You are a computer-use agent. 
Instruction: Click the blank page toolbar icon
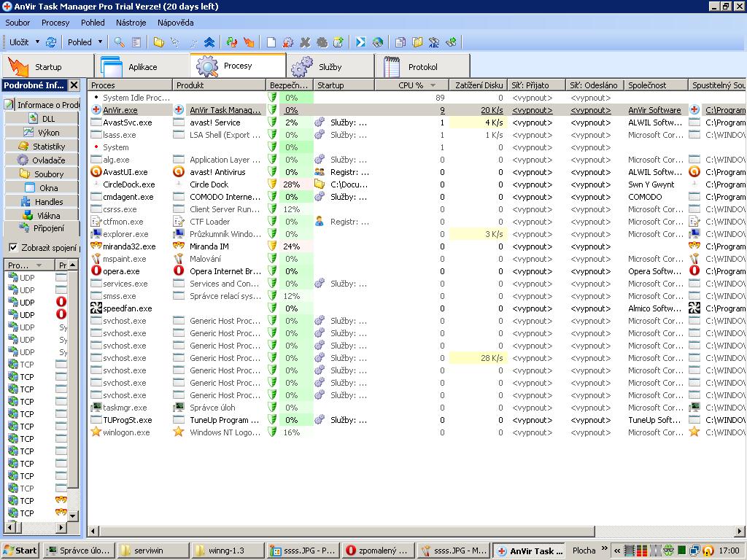(x=271, y=42)
